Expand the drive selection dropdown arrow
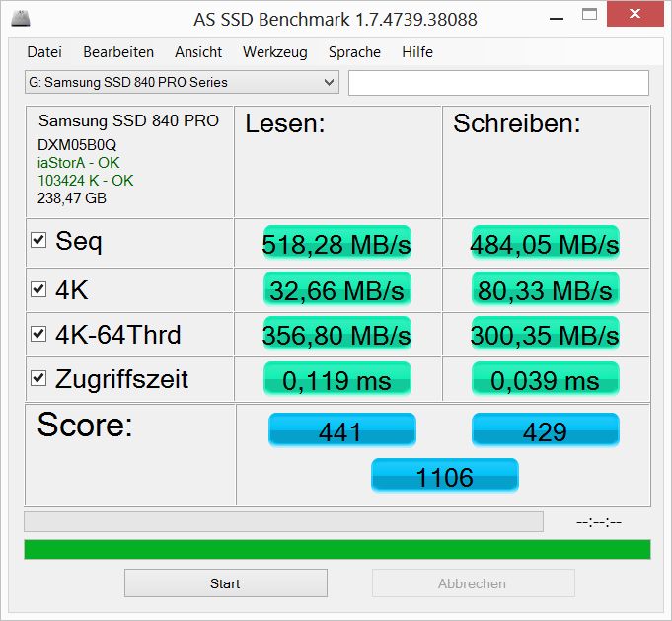672x621 pixels. [x=329, y=82]
